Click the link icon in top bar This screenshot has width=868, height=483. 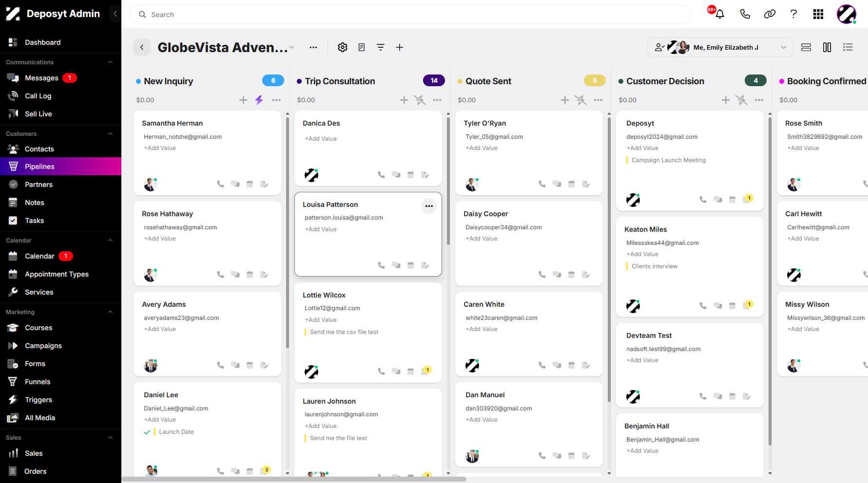click(x=770, y=14)
